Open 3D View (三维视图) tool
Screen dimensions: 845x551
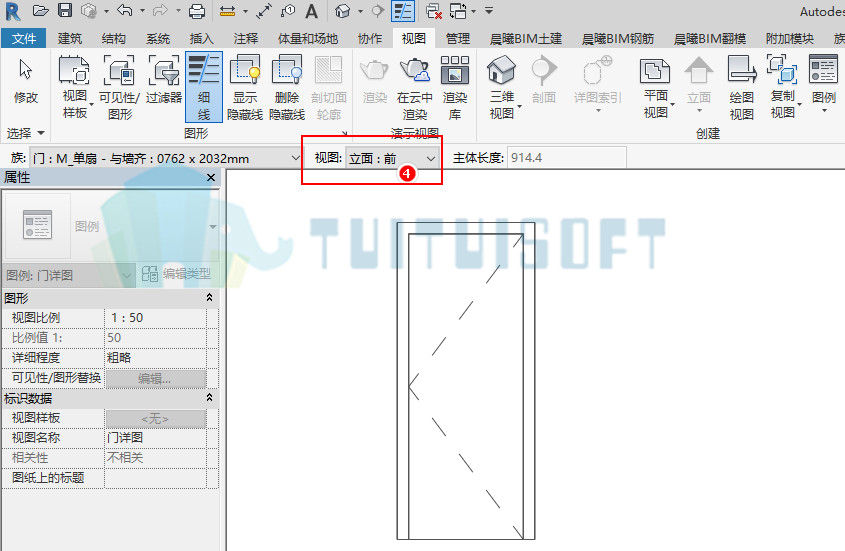click(x=502, y=88)
